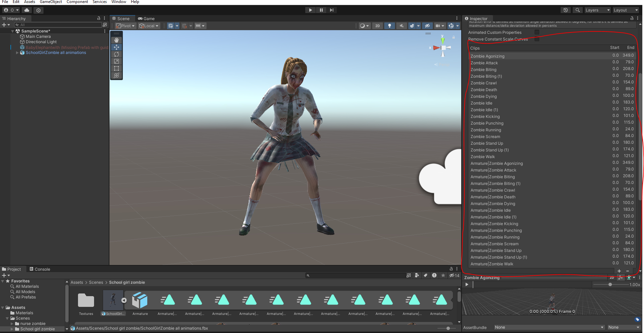Open the Layers dropdown
The width and height of the screenshot is (644, 333).
pos(597,10)
